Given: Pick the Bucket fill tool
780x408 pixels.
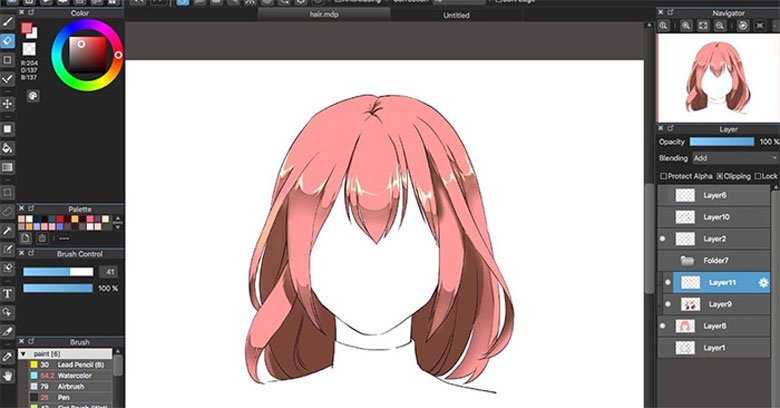Looking at the screenshot, I should click(7, 147).
